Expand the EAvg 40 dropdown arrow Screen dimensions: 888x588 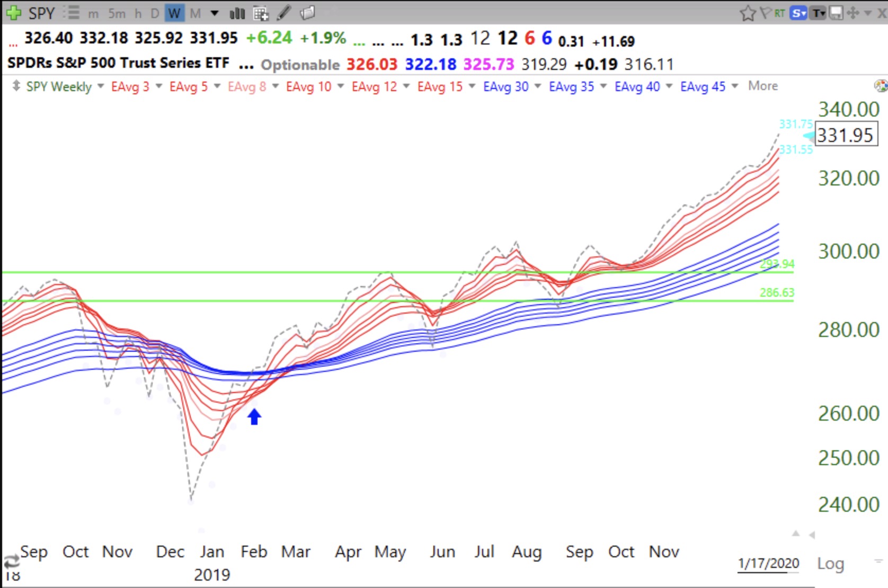[669, 85]
